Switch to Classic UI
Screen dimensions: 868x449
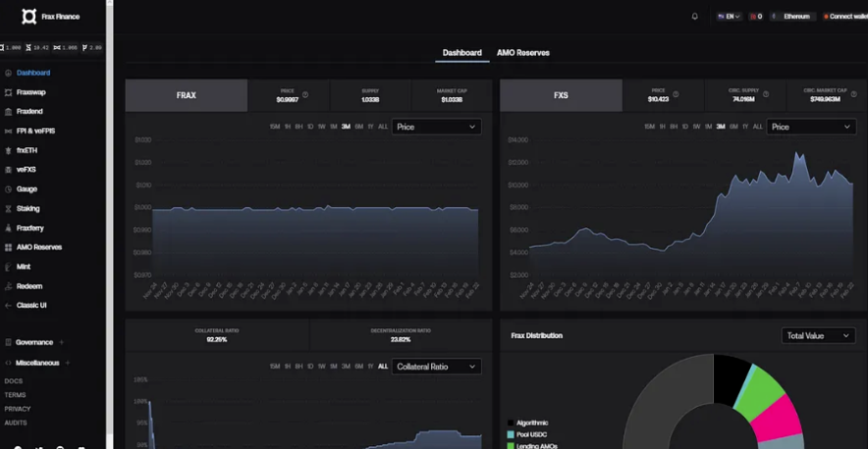click(31, 306)
